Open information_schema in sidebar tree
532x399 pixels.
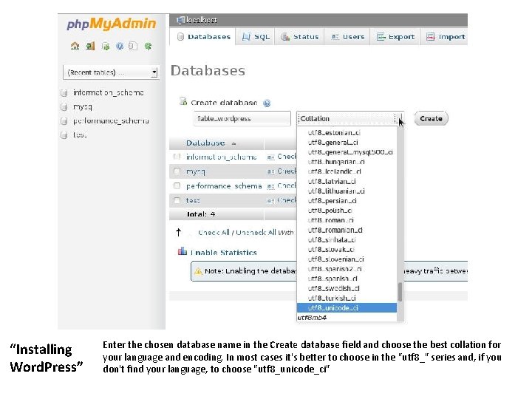tap(108, 92)
